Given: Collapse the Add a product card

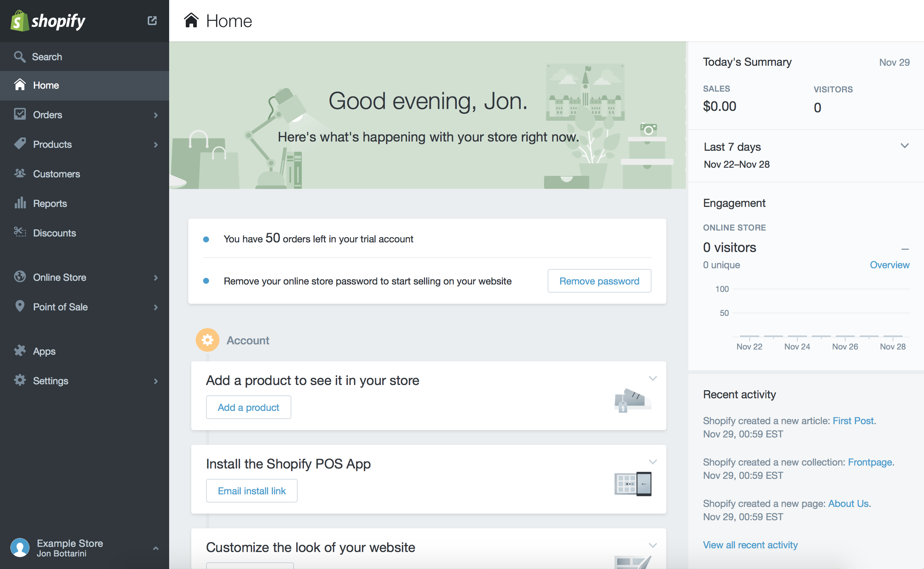Looking at the screenshot, I should coord(653,378).
